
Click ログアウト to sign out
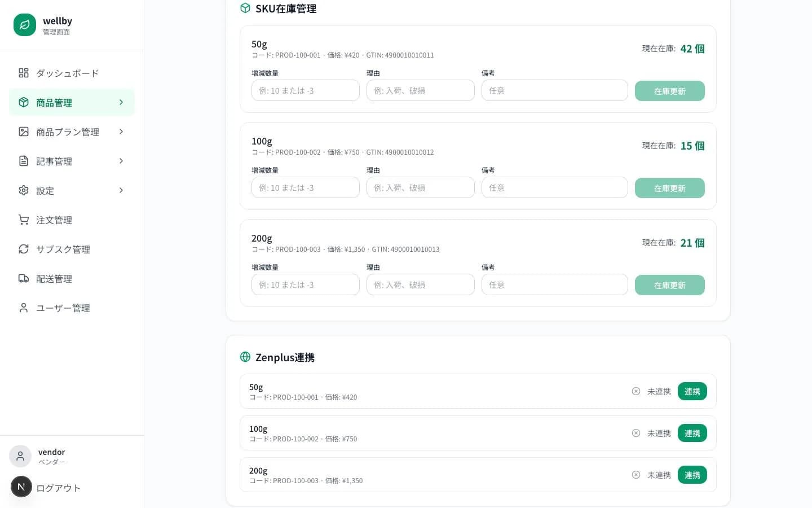[x=58, y=488]
